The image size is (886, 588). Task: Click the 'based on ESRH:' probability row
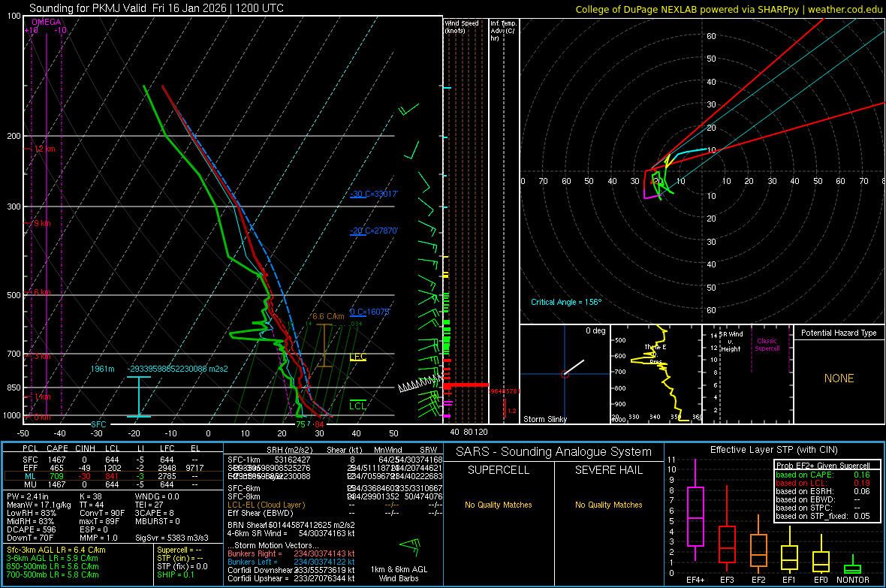[x=823, y=491]
